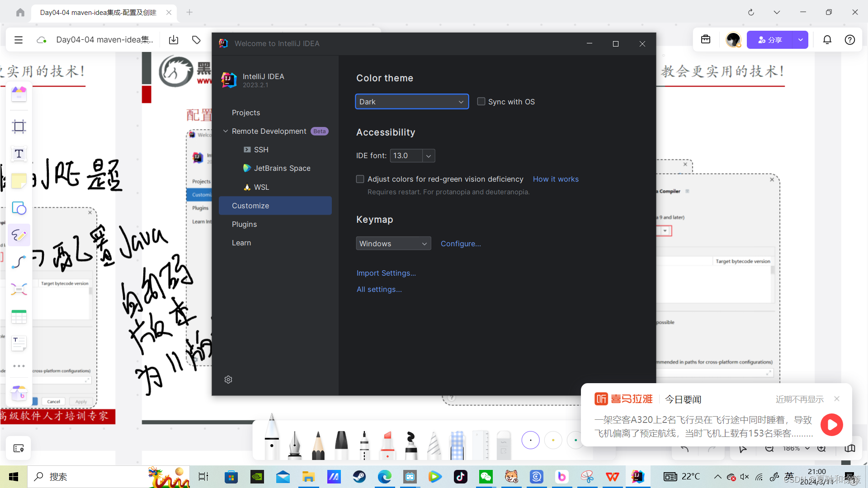Click the How it works link
This screenshot has height=488, width=868.
click(x=556, y=179)
